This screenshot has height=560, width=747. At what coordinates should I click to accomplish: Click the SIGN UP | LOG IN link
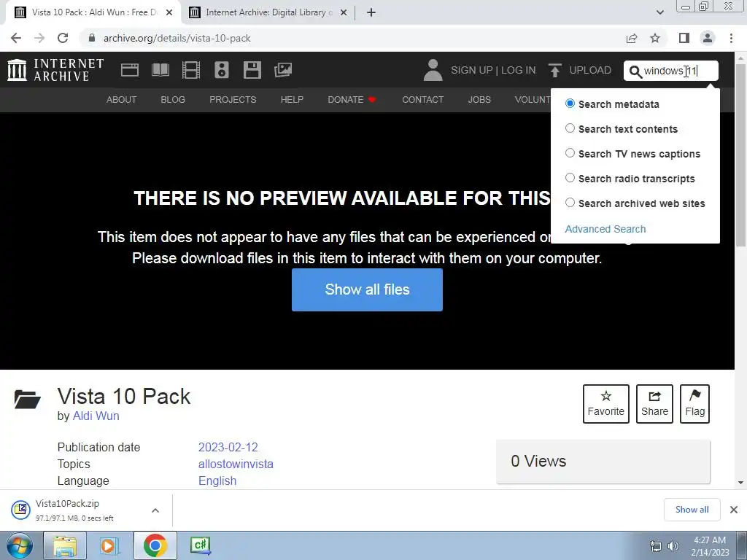(x=493, y=70)
